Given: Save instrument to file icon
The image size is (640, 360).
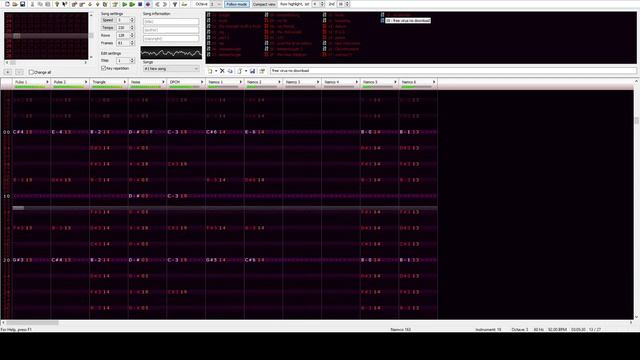Looking at the screenshot, I should pos(253,71).
